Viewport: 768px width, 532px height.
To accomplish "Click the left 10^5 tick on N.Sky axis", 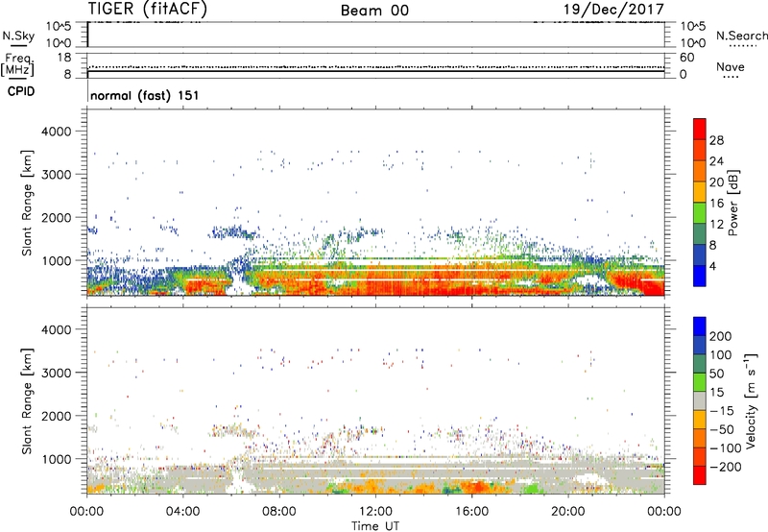I will click(59, 27).
